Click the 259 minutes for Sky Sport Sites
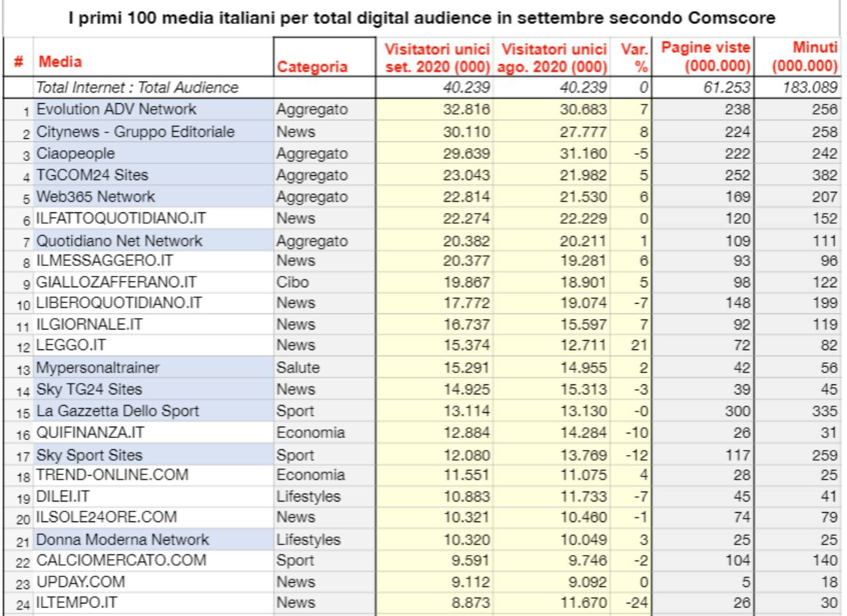The image size is (847, 616). [826, 455]
